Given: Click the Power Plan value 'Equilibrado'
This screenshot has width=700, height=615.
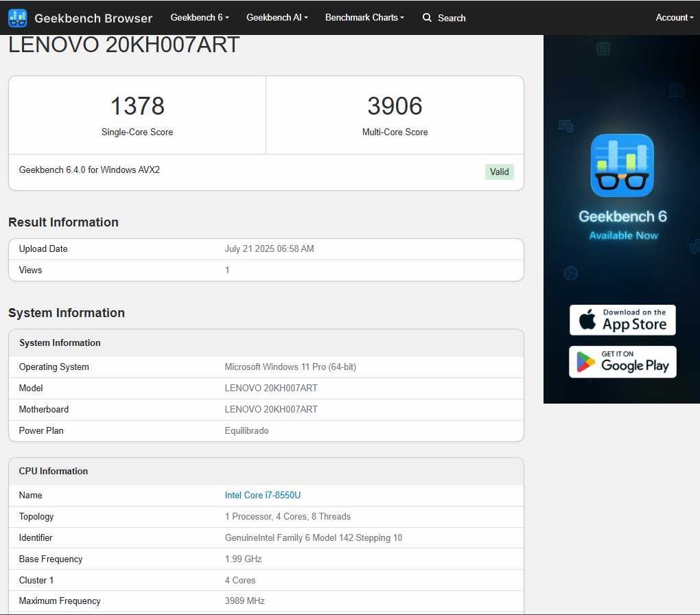Looking at the screenshot, I should coord(246,430).
